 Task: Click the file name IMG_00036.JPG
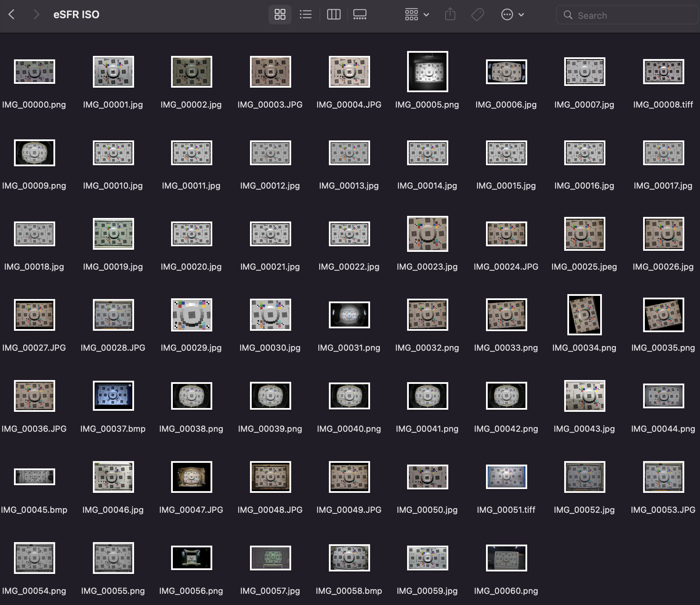pos(34,429)
